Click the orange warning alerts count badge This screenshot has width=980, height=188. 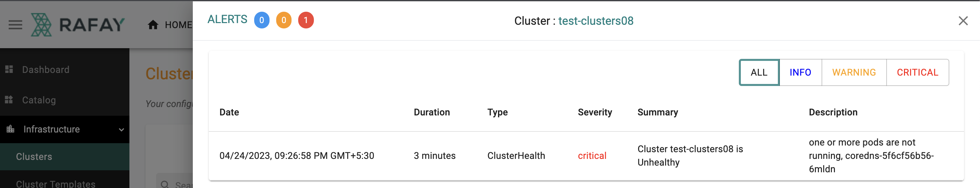coord(284,20)
